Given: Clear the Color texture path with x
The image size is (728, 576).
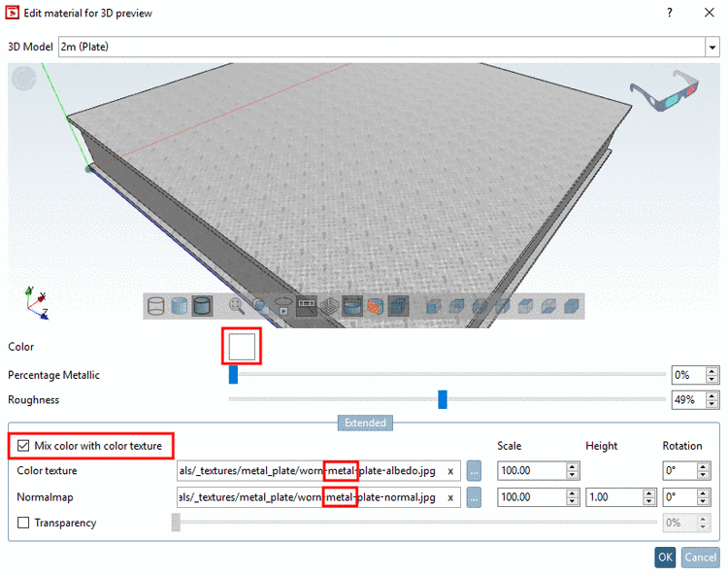Looking at the screenshot, I should click(x=450, y=471).
